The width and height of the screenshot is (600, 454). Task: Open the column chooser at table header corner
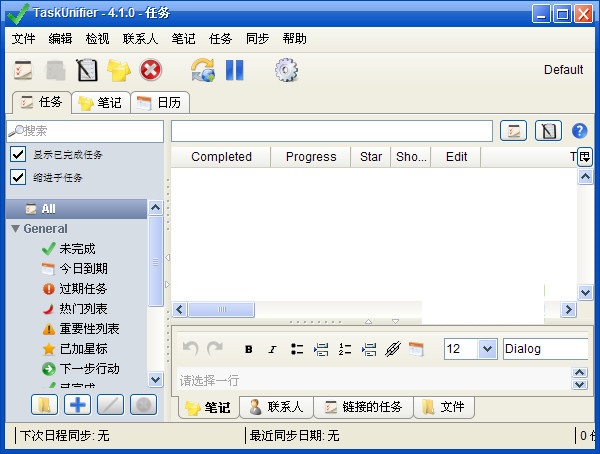(585, 156)
